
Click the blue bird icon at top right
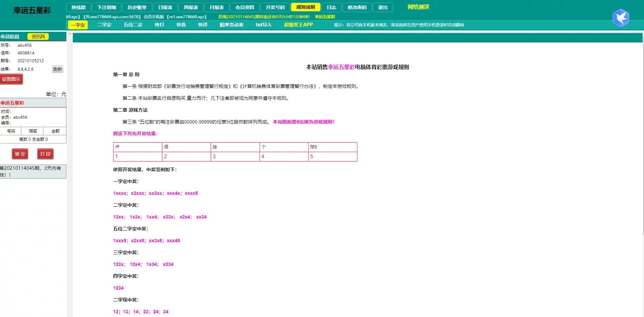[x=621, y=18]
